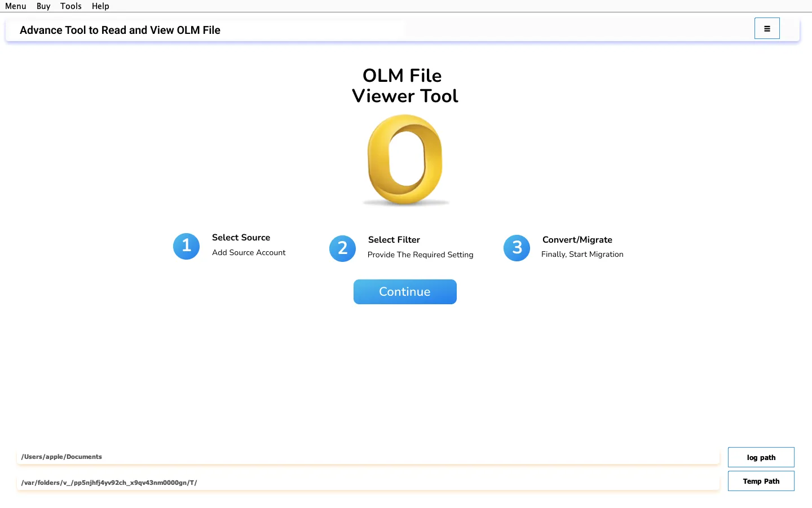The image size is (812, 508).
Task: Click the Select Source heading
Action: (x=241, y=238)
